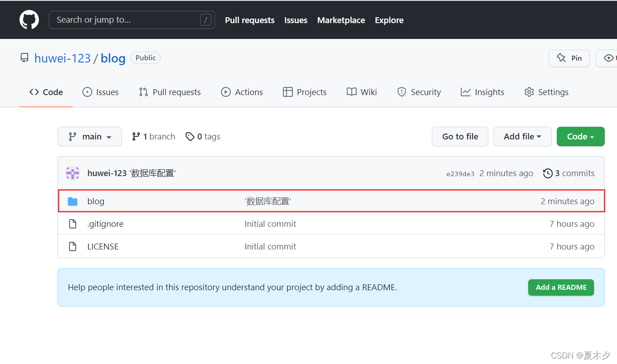Screen dimensions: 617x364
Task: Open huwei-123 author link in commit row
Action: pos(107,173)
